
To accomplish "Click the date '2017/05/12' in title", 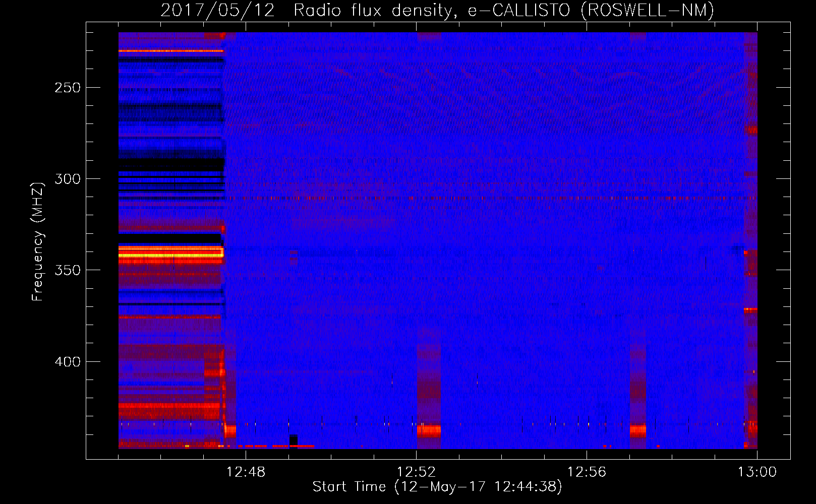I will coord(217,10).
